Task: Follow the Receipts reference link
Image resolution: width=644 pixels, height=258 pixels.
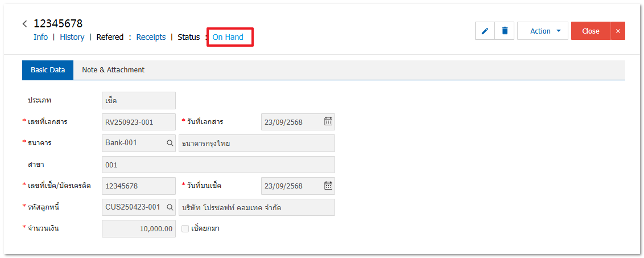Action: tap(151, 37)
